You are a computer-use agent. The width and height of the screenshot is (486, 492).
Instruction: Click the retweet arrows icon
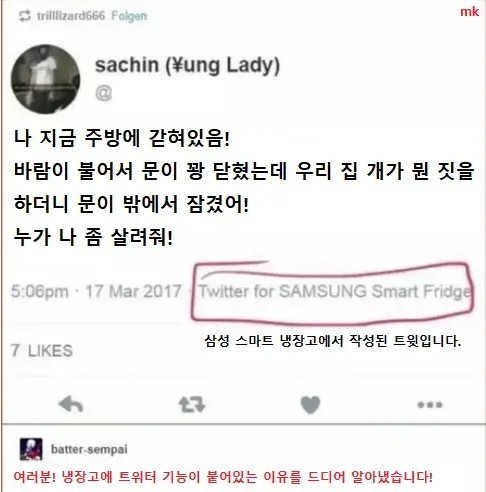click(192, 404)
